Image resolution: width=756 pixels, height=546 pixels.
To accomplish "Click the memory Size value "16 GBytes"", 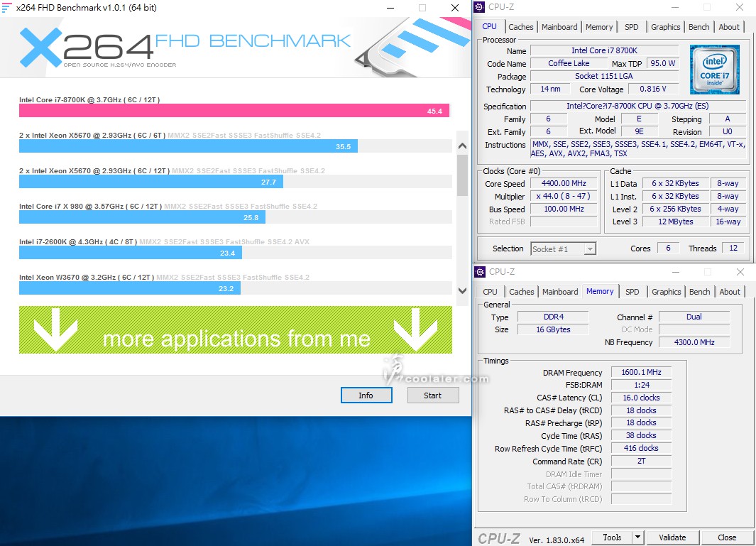I will (553, 329).
